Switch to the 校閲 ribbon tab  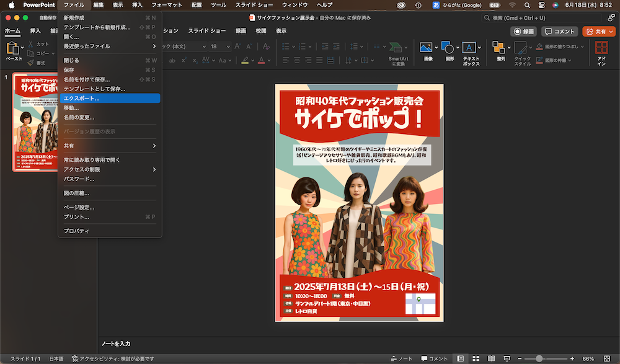click(x=261, y=31)
